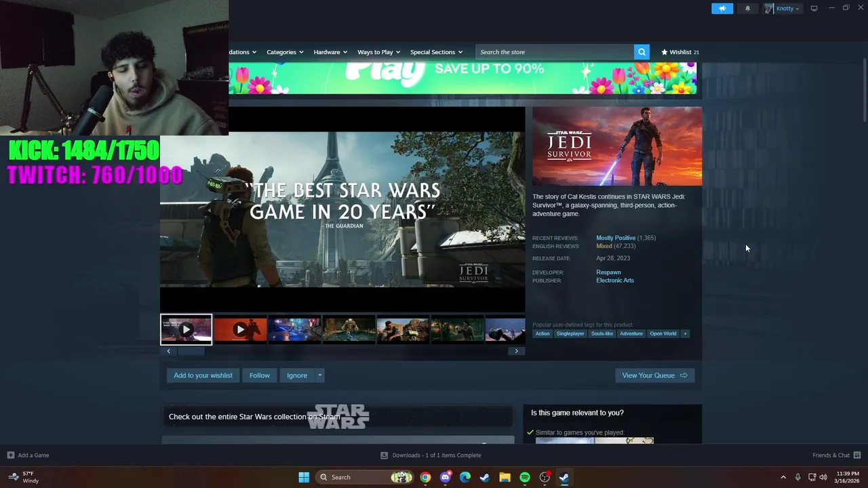Viewport: 868px width, 488px height.
Task: Open the Ignore options dropdown arrow
Action: (319, 375)
